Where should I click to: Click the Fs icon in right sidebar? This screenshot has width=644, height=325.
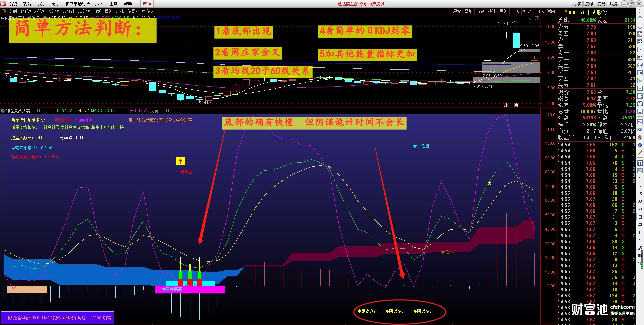pos(640,163)
